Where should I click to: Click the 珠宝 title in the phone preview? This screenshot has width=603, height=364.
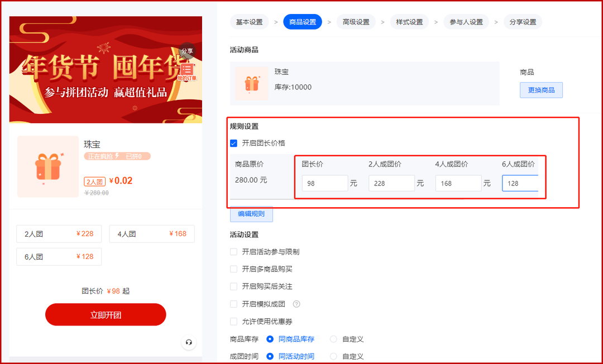pos(92,145)
